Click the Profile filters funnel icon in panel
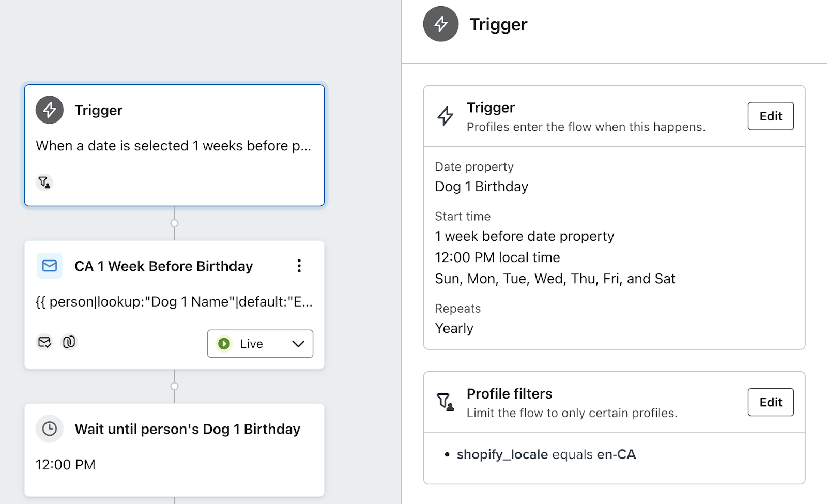This screenshot has width=827, height=504. [445, 402]
